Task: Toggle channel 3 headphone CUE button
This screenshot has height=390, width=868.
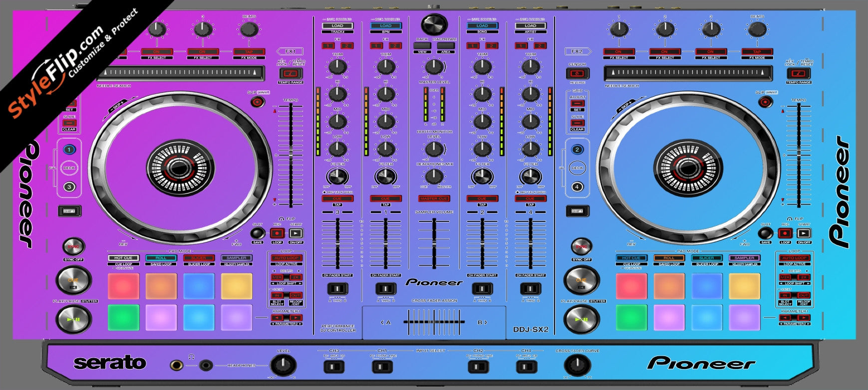Action: click(337, 198)
